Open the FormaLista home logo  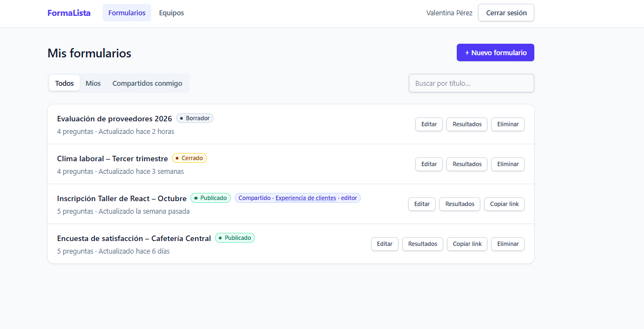tap(69, 13)
